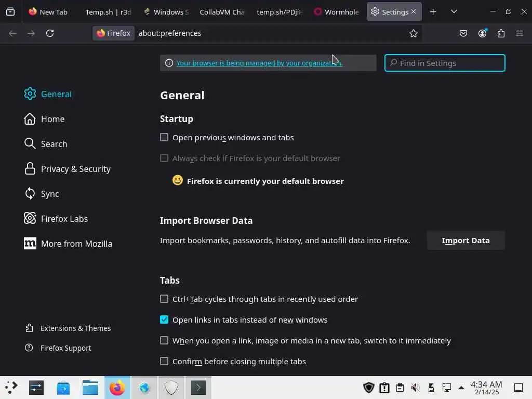Image resolution: width=532 pixels, height=399 pixels.
Task: Expand hidden system tray icons arrow
Action: pyautogui.click(x=461, y=388)
